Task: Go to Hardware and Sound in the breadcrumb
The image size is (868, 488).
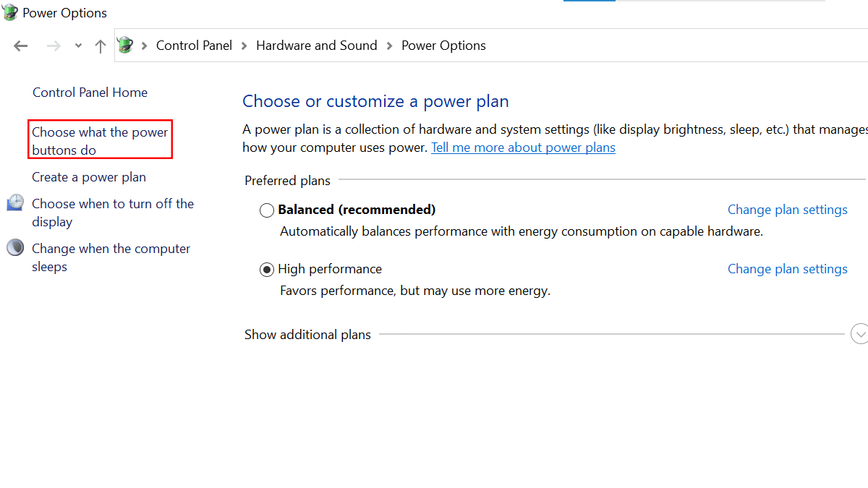Action: pos(316,46)
